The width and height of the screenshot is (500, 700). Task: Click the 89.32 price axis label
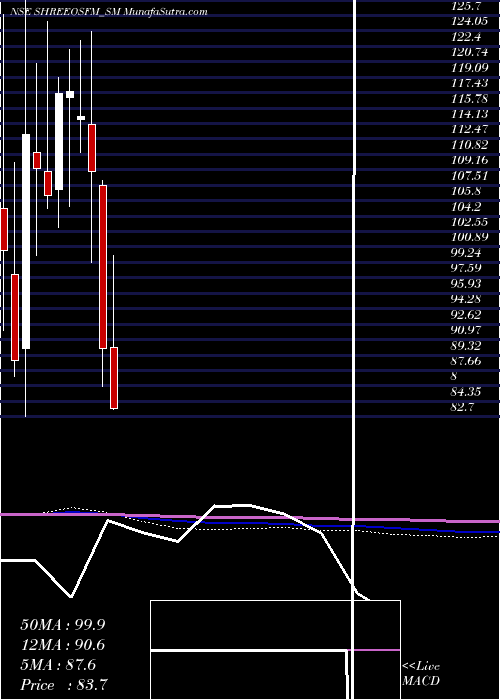click(467, 346)
